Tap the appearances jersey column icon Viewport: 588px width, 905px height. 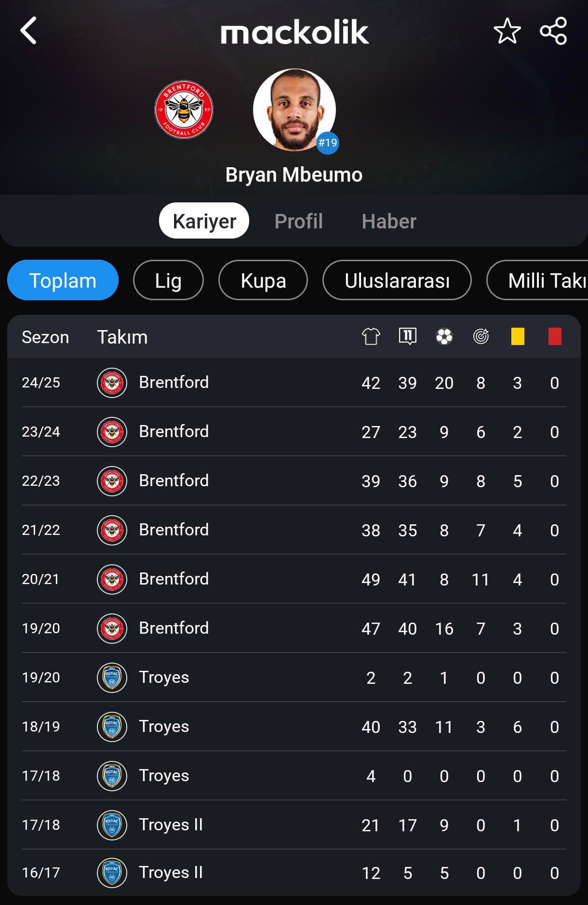coord(371,336)
